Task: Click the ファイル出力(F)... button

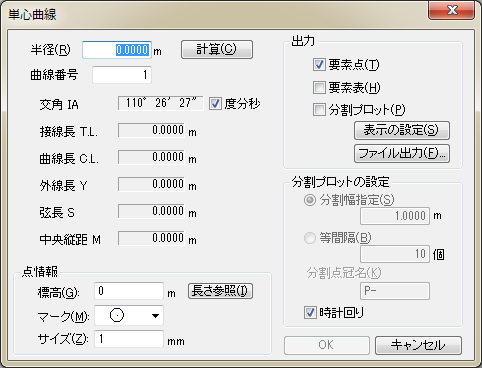Action: 402,153
